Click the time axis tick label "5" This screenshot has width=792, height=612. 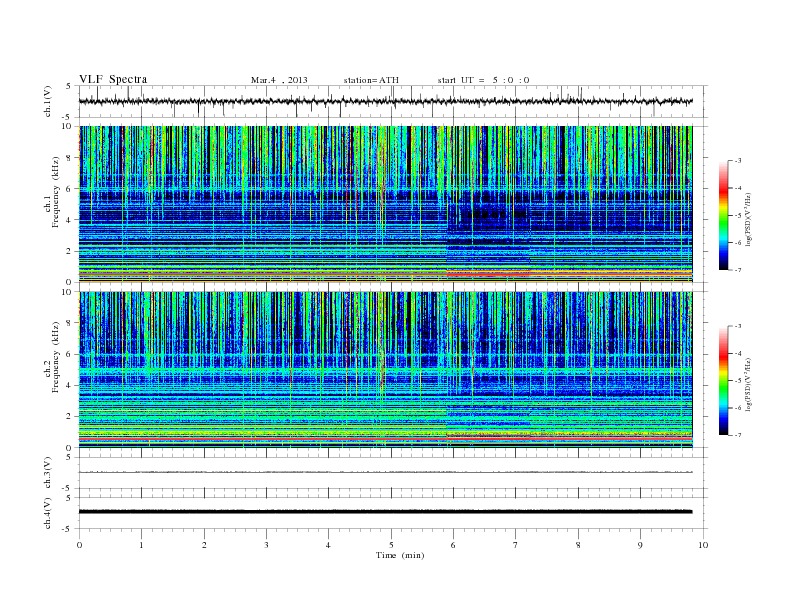(391, 545)
